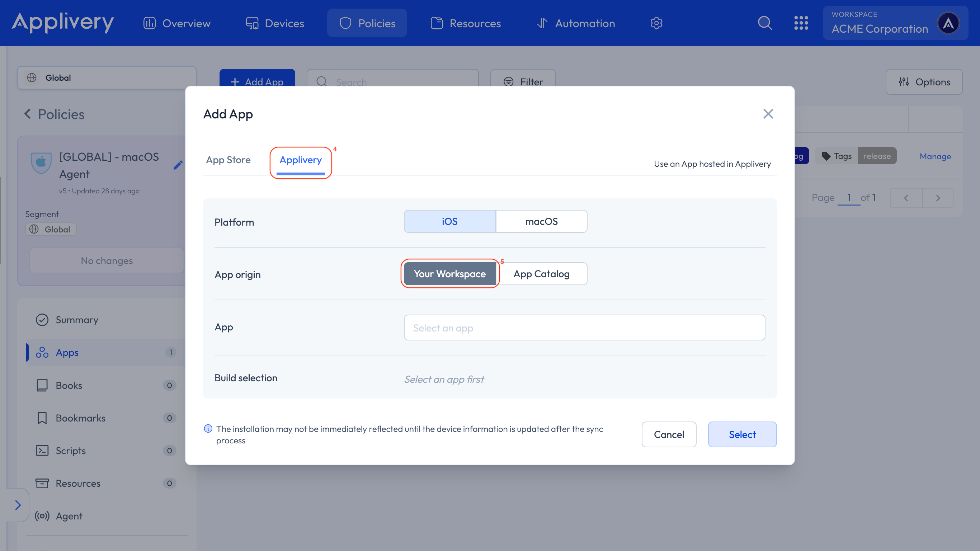Open the Policies navigation menu
This screenshot has width=980, height=551.
click(367, 23)
